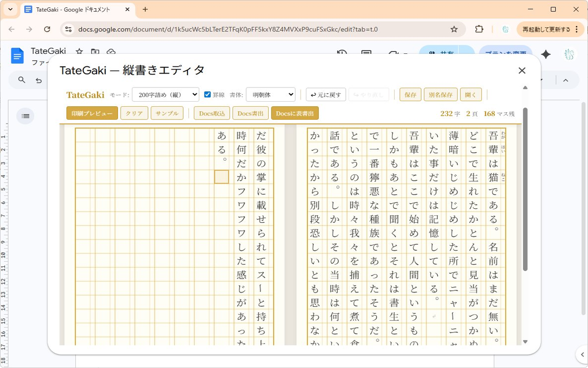Viewport: 588px width, 368px height.
Task: Go forward in the browser
Action: pos(29,29)
